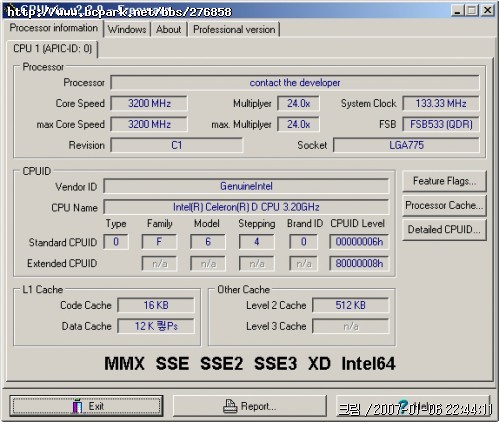Click CPU Name 'Intel(R) Celeron(R) D CPU 3.20GHz'
The image size is (500, 422).
[x=246, y=207]
